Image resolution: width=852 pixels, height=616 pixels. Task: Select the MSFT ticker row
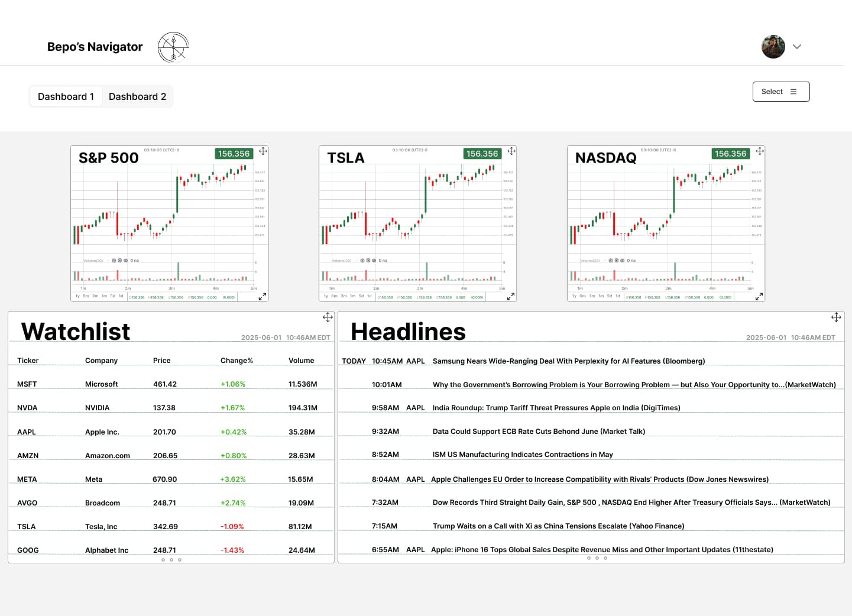pyautogui.click(x=171, y=384)
